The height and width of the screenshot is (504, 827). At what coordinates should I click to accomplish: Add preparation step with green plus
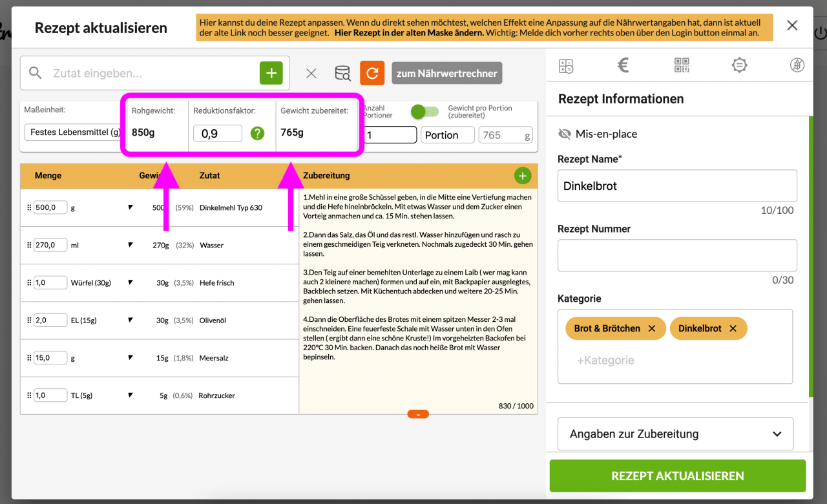[x=523, y=175]
